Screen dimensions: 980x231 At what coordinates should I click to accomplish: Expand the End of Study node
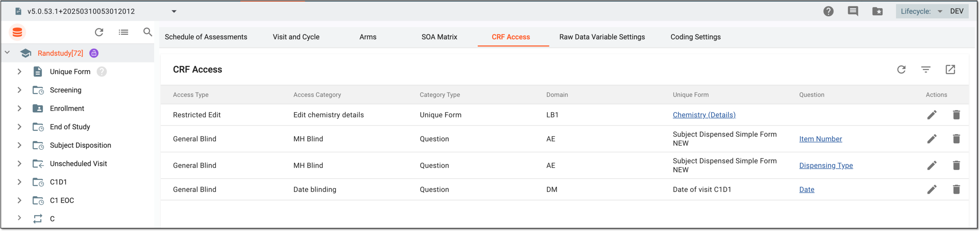(19, 127)
